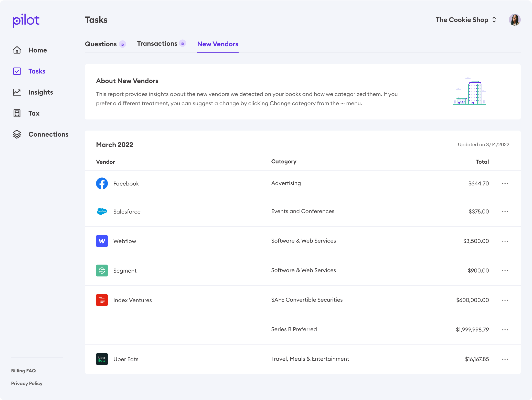Click the pilot logo
This screenshot has width=532, height=400.
[x=26, y=20]
